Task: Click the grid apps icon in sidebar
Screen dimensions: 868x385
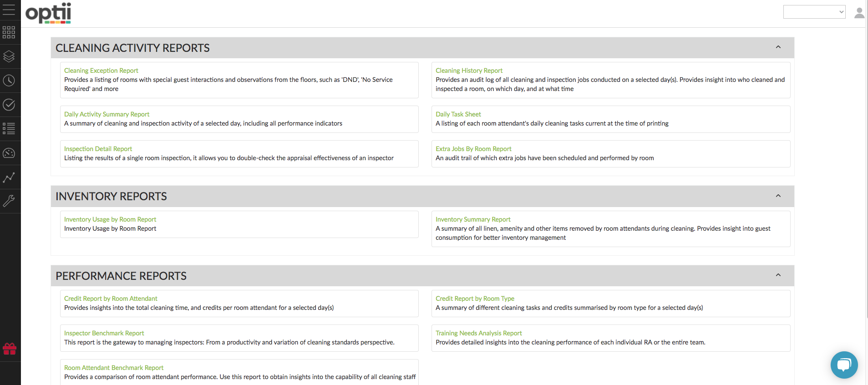Action: point(9,32)
